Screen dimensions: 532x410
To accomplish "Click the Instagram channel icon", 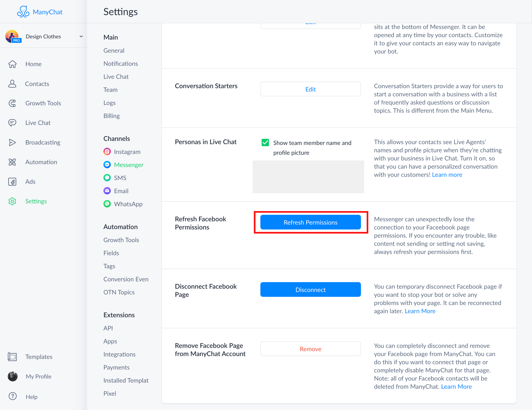I will point(107,151).
